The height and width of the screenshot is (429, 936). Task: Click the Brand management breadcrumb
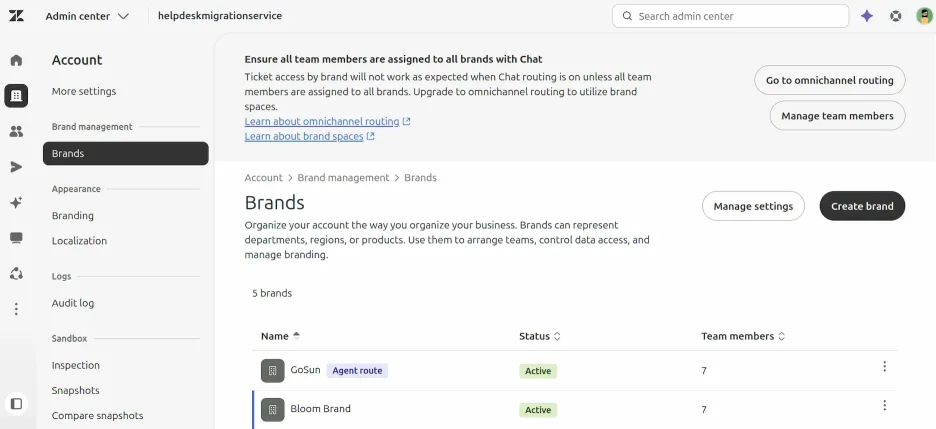pyautogui.click(x=343, y=178)
